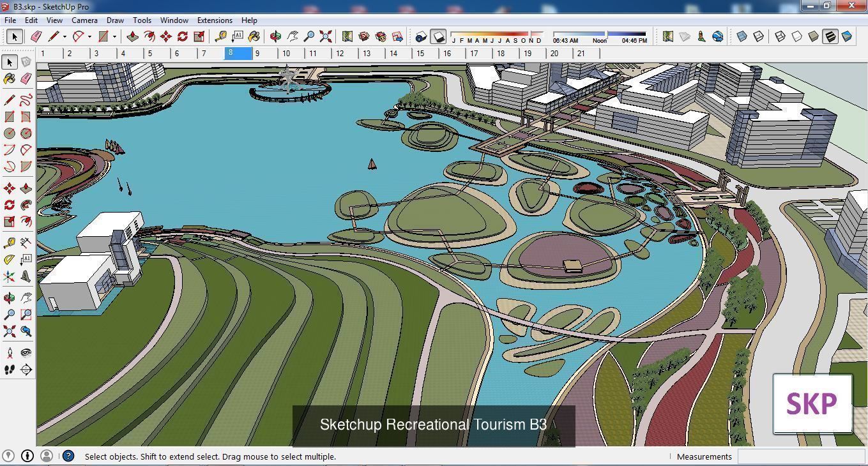
Task: Switch to scene tab 1
Action: (x=50, y=53)
